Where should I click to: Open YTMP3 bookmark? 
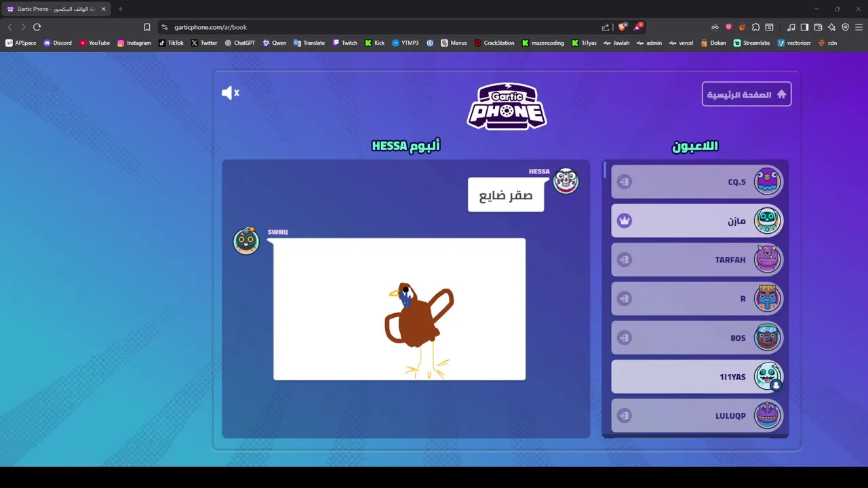click(405, 43)
